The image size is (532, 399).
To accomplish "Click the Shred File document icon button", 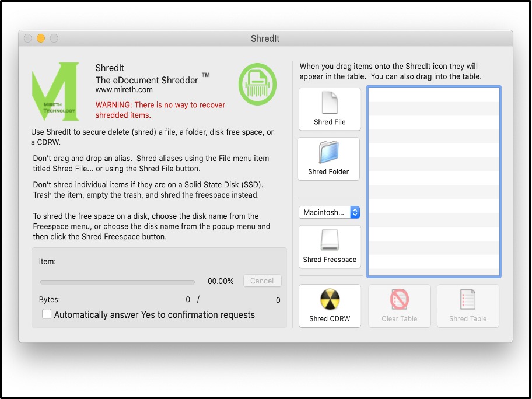I will (x=330, y=109).
